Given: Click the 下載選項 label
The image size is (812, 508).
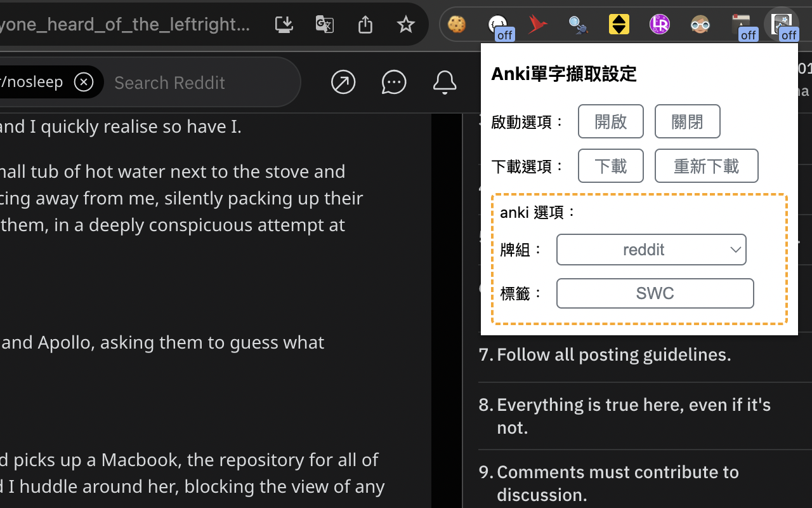Looking at the screenshot, I should (x=528, y=166).
